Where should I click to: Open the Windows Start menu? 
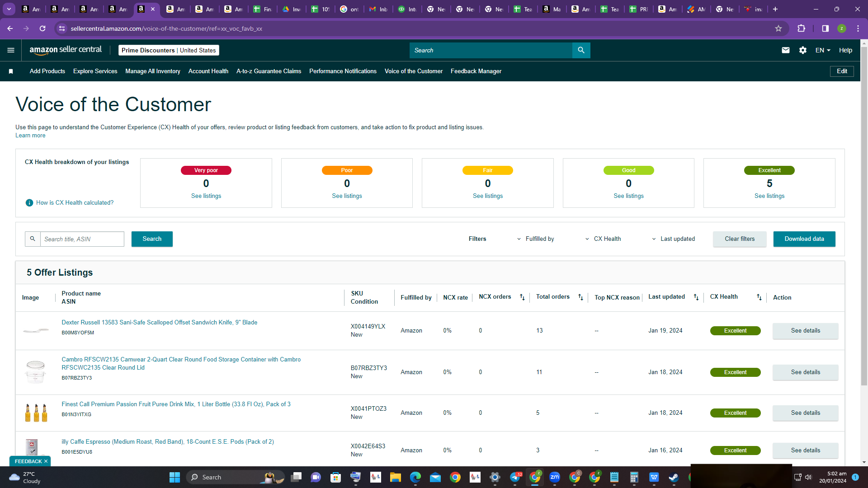pos(175,477)
